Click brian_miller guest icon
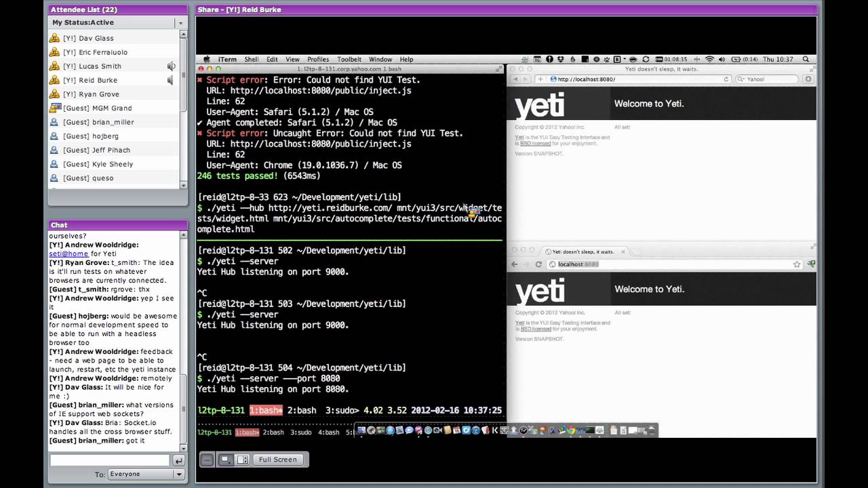 tap(54, 122)
